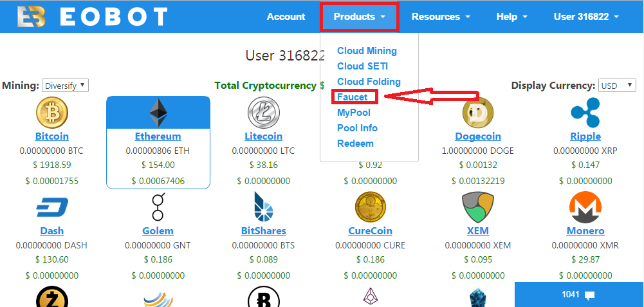
Task: Click the CureCoin gold coin icon
Action: (x=370, y=207)
